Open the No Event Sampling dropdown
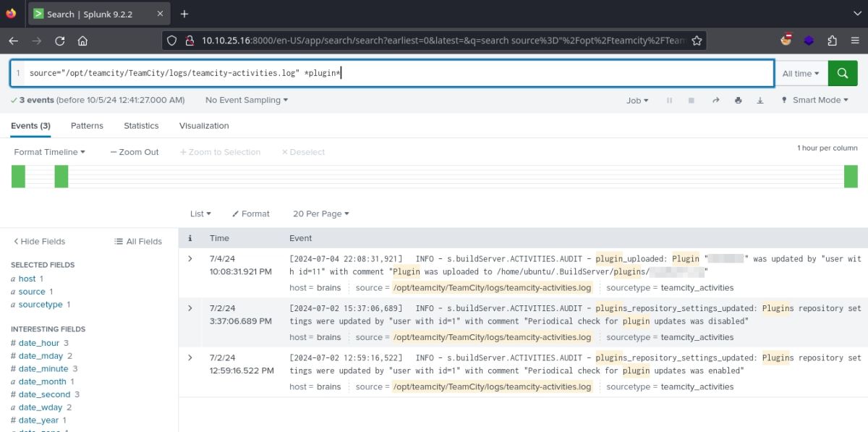The image size is (868, 432). tap(247, 100)
